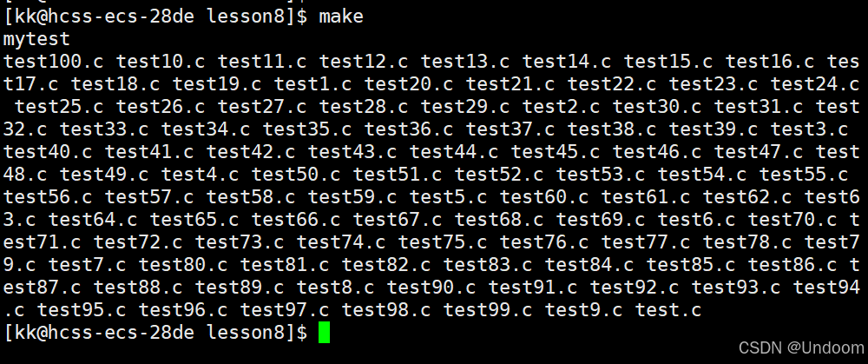
Task: Click on test80.c filename
Action: [182, 265]
